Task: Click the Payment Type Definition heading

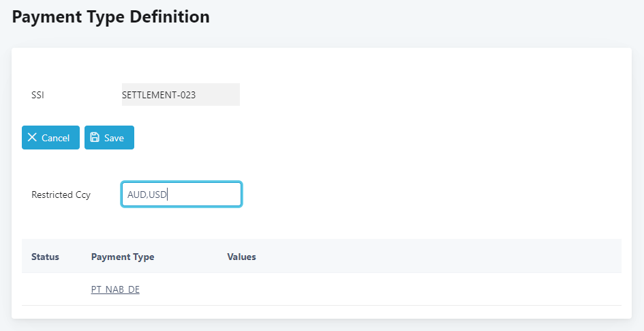Action: pos(111,17)
